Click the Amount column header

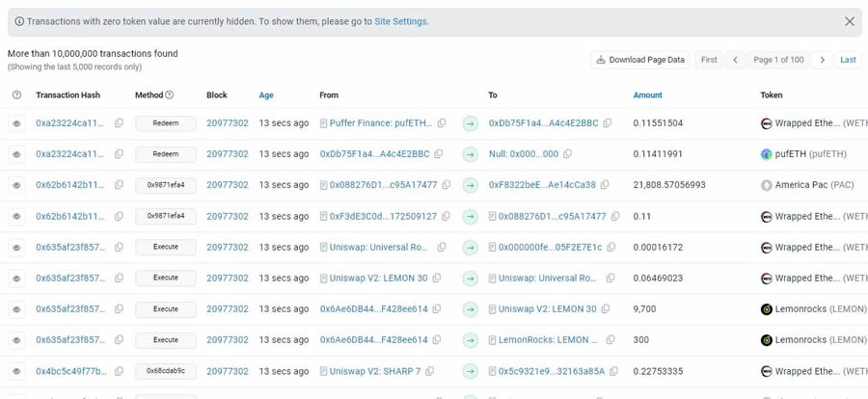[x=647, y=95]
